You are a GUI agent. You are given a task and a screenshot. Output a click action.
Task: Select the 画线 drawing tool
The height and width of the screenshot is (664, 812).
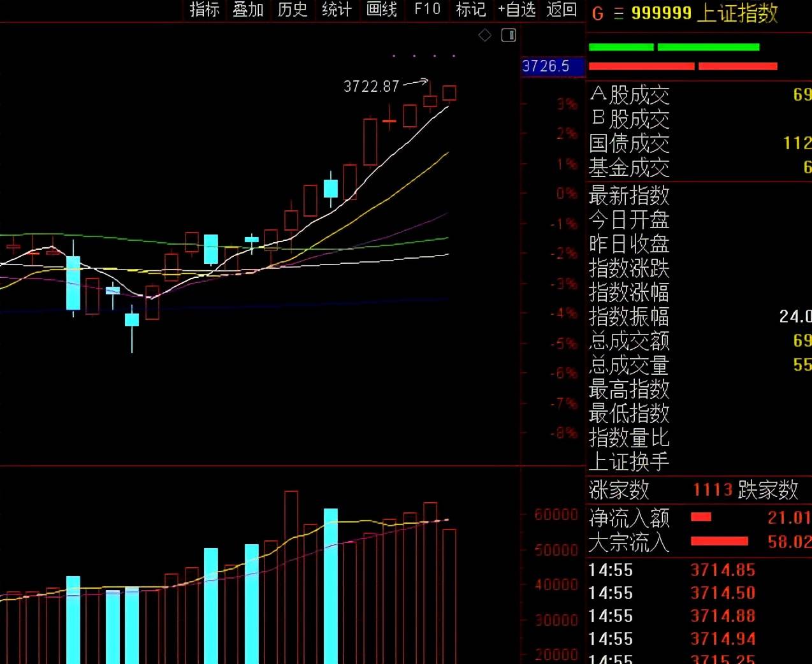point(382,10)
